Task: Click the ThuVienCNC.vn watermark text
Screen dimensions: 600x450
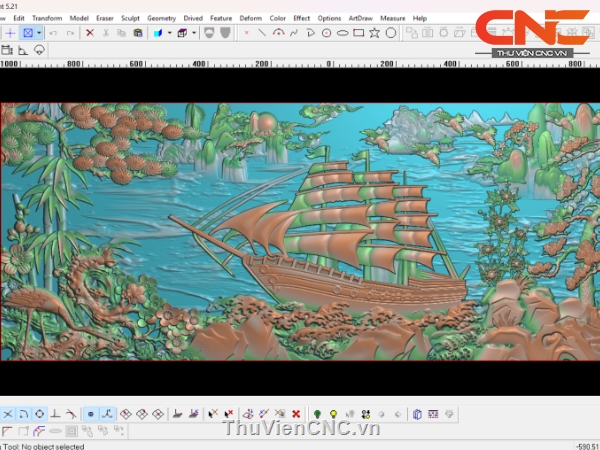Action: point(301,428)
